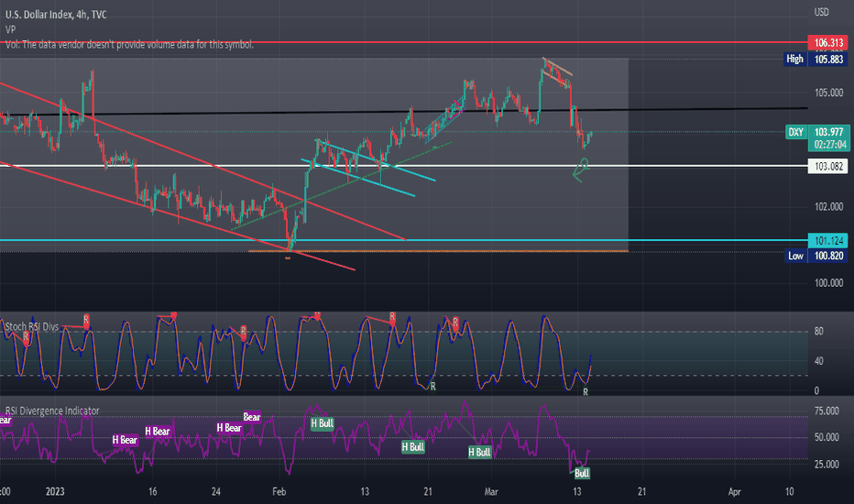Viewport: 854px width, 504px height.
Task: Select the 106.313 red price label
Action: [828, 42]
